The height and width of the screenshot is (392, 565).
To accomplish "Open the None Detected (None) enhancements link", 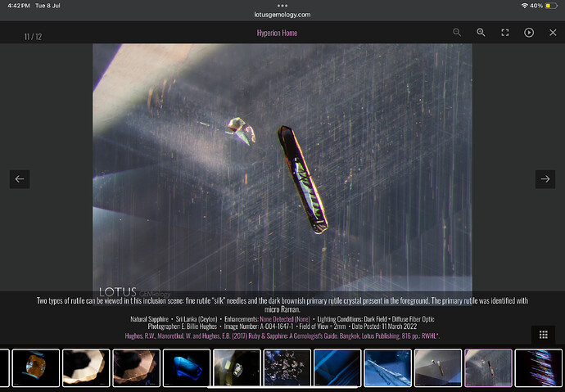I will (x=285, y=319).
